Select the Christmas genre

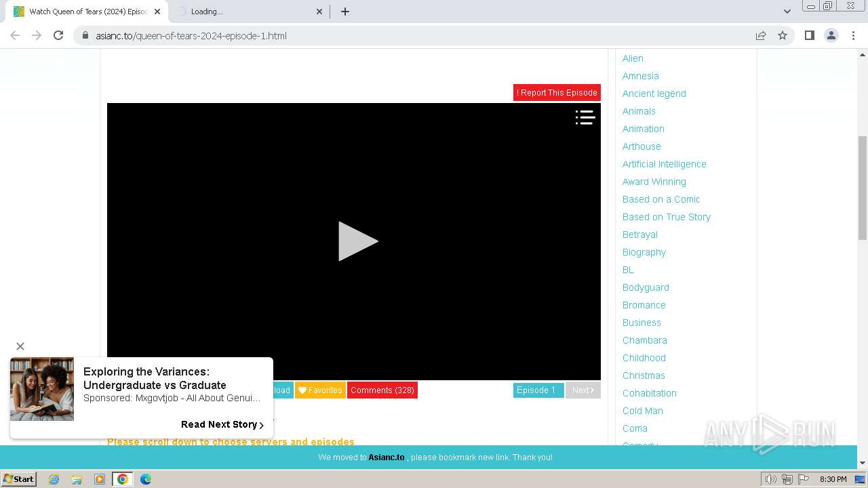(644, 375)
